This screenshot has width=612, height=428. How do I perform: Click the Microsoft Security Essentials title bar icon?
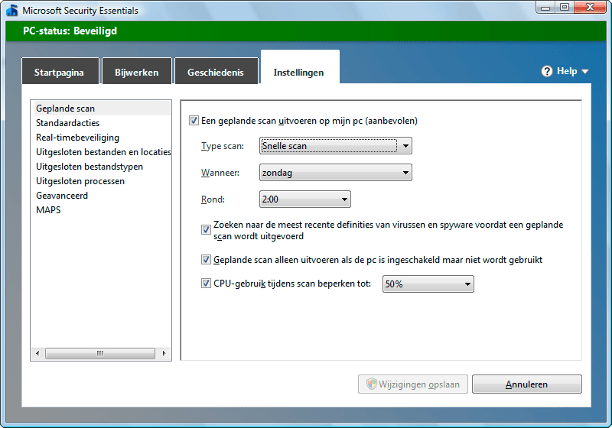[12, 10]
